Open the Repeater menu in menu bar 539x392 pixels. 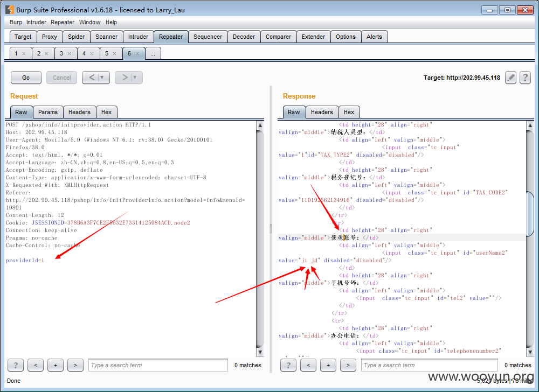[x=63, y=22]
